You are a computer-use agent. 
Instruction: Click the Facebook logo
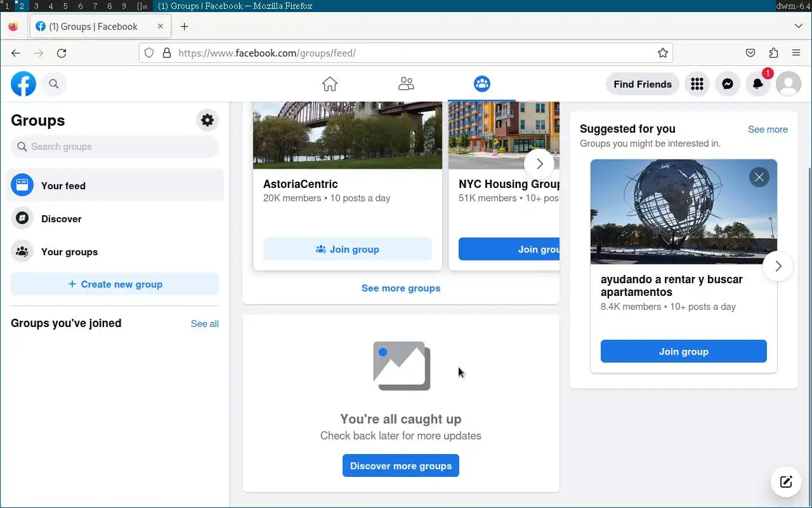coord(23,84)
